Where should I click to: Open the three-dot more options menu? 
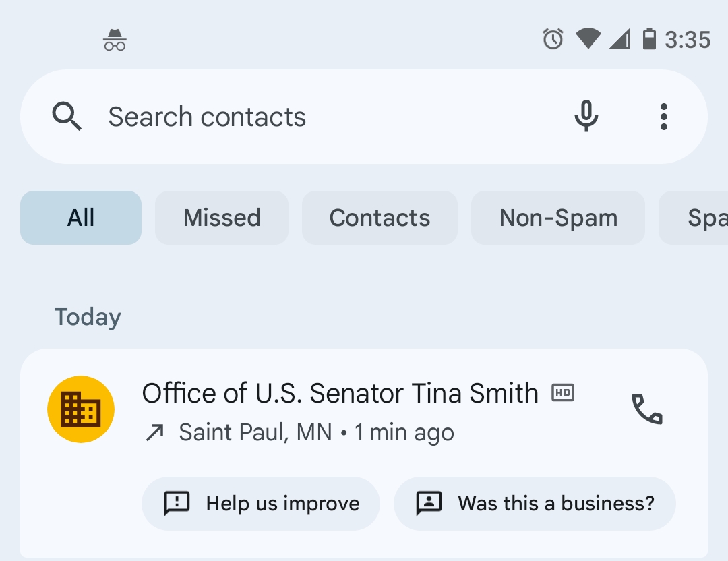pyautogui.click(x=664, y=117)
